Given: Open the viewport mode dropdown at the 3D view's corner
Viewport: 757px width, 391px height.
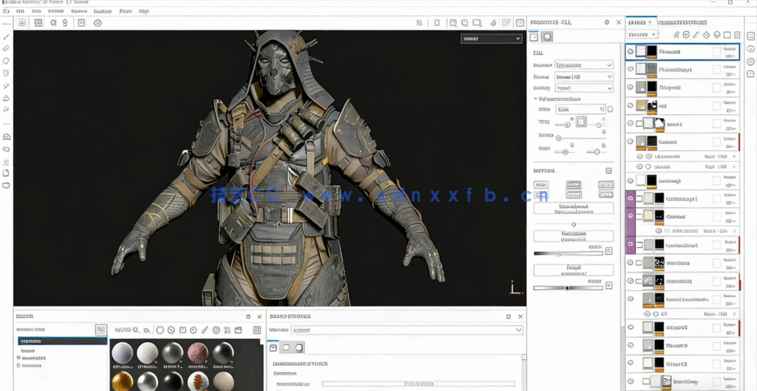Looking at the screenshot, I should coord(491,38).
